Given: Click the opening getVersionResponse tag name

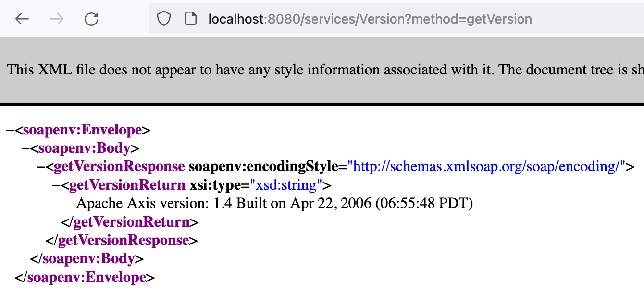Looking at the screenshot, I should click(119, 167).
